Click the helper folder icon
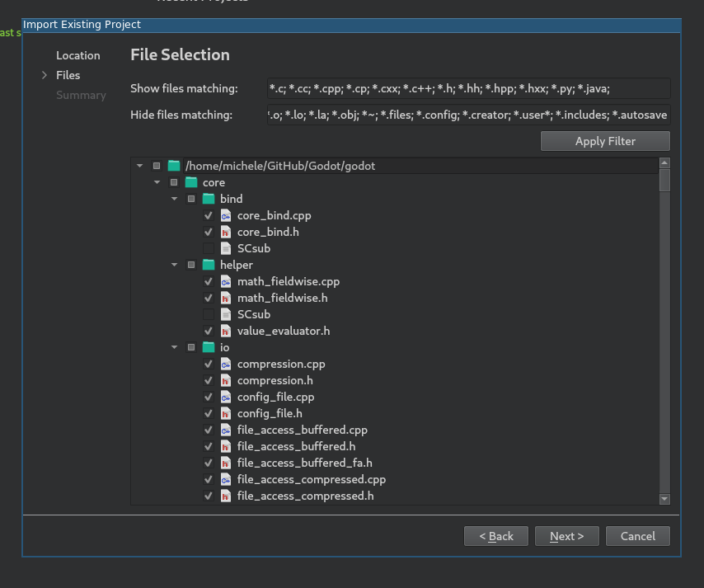This screenshot has height=588, width=704. pyautogui.click(x=209, y=265)
